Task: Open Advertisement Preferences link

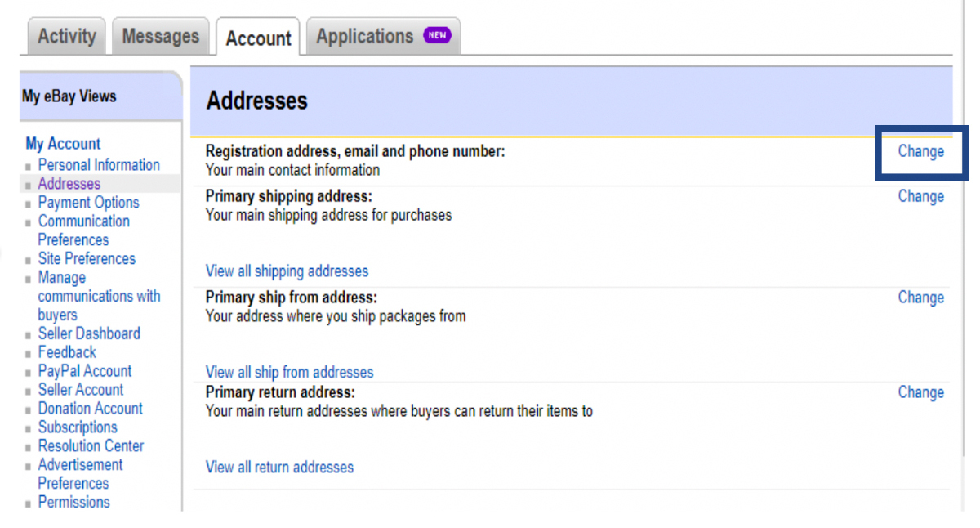Action: (80, 474)
